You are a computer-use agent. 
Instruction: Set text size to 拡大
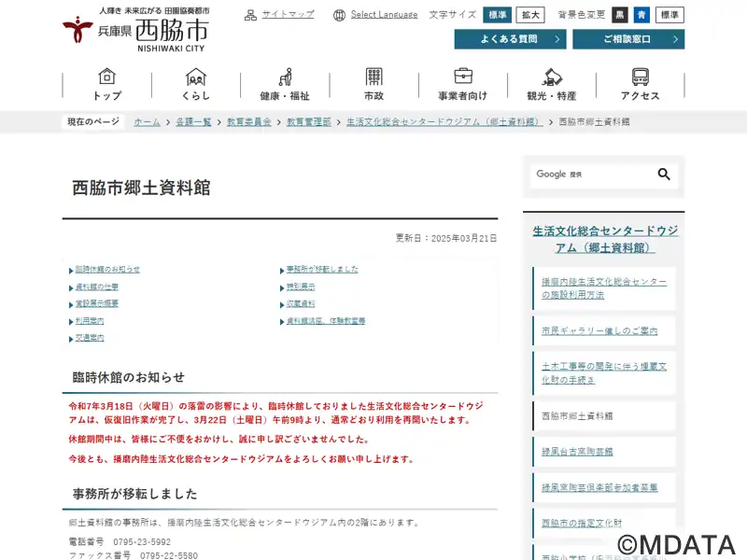(x=530, y=15)
